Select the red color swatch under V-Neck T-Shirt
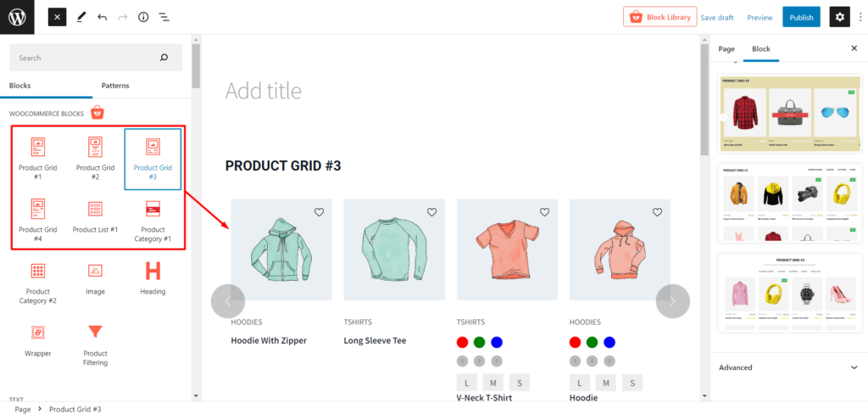The width and height of the screenshot is (868, 415). 462,342
